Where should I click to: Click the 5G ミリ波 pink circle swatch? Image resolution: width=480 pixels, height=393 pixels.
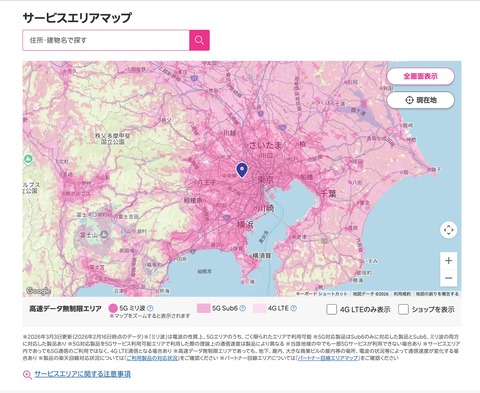[113, 308]
